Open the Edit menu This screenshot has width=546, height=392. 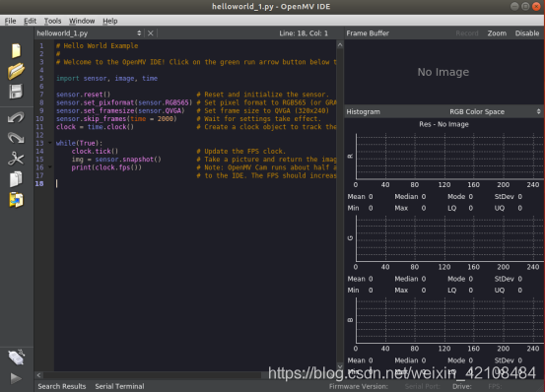coord(30,21)
